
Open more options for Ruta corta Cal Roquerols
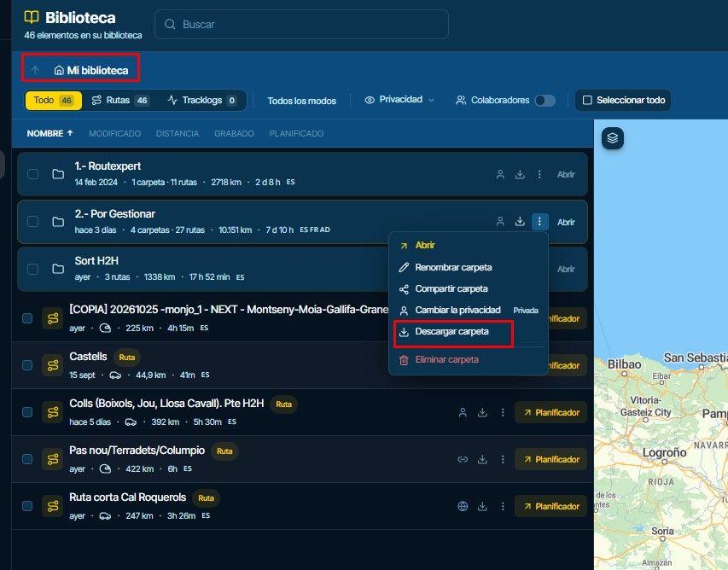click(x=503, y=506)
